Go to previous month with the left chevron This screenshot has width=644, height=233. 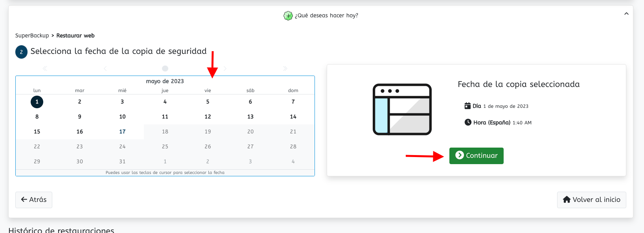coord(105,68)
